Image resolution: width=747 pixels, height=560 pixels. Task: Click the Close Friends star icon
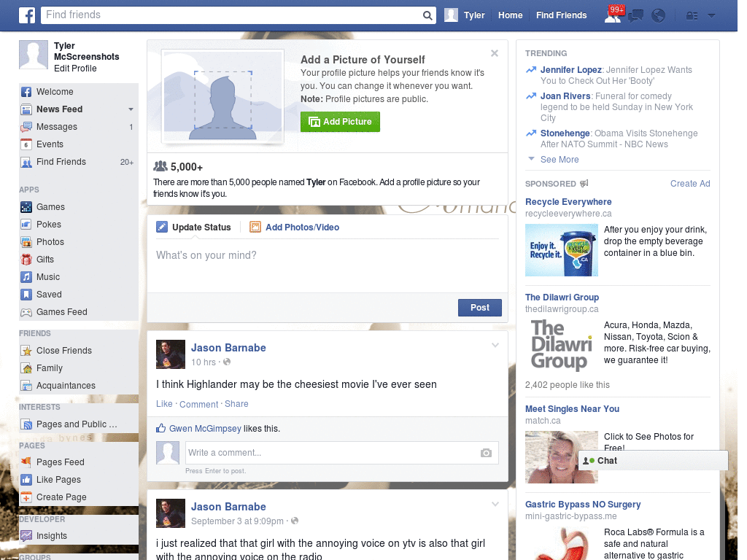click(x=26, y=351)
